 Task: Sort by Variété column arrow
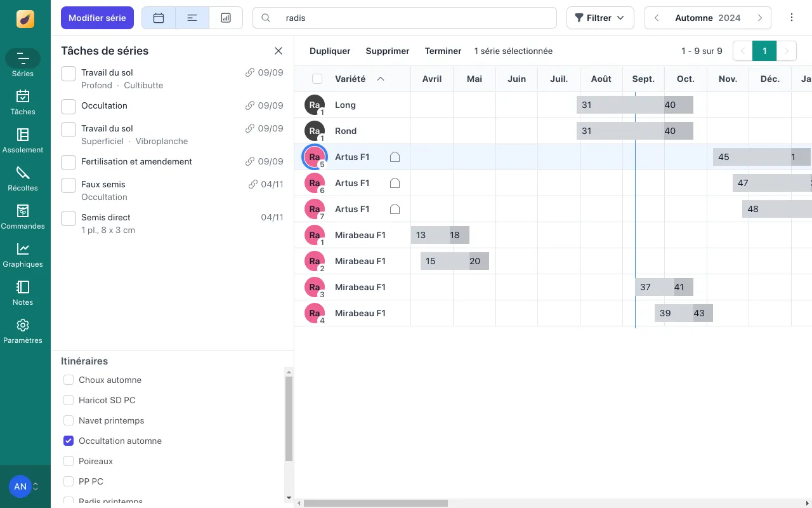(x=381, y=79)
